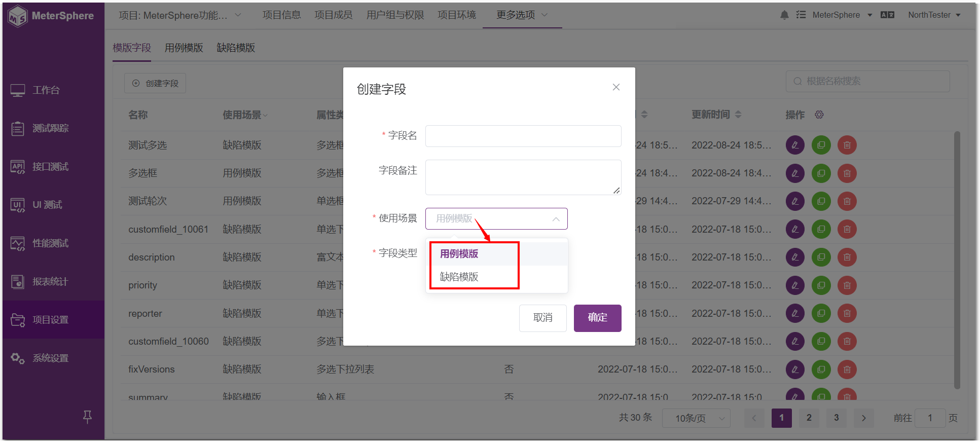Sort by 更新时间 column

click(738, 115)
